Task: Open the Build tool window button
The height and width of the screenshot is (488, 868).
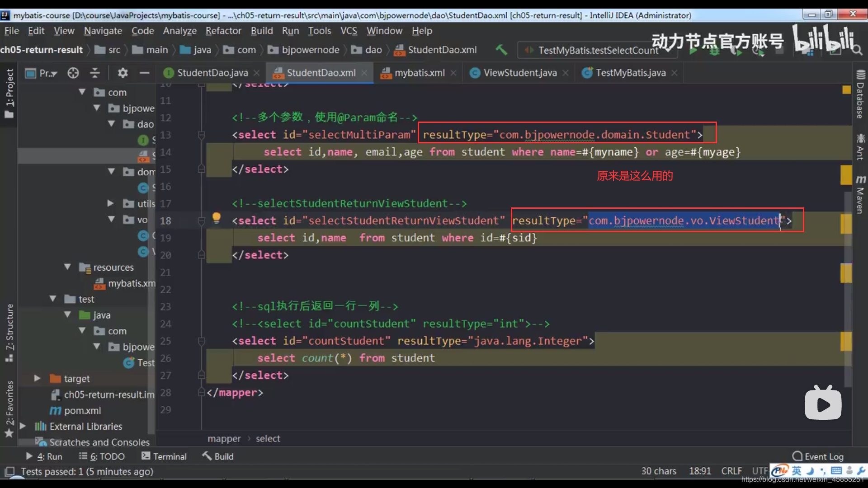Action: 218,456
